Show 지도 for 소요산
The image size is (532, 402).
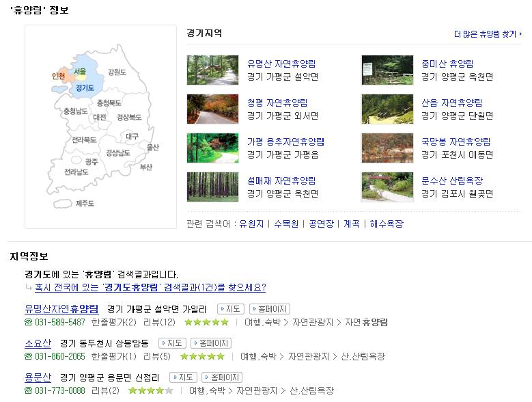click(x=172, y=343)
